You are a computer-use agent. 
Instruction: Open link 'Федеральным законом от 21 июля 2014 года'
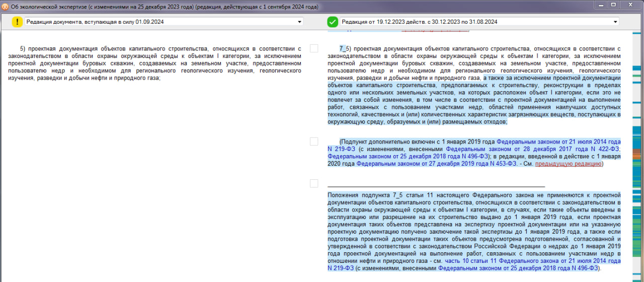558,142
